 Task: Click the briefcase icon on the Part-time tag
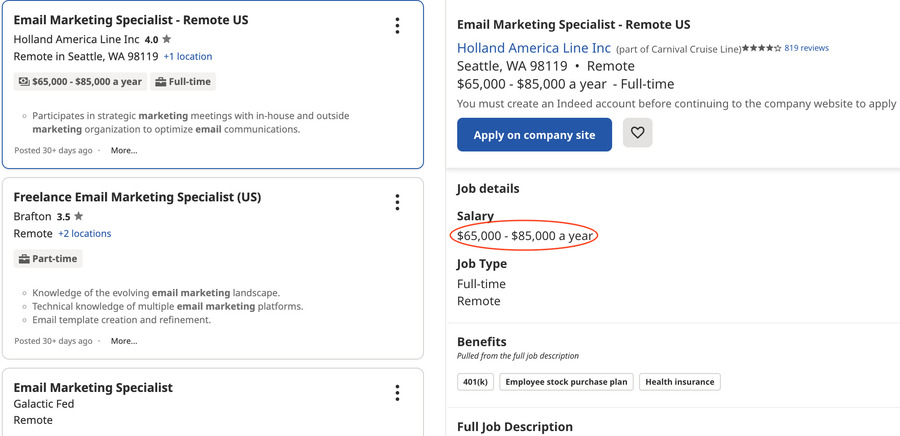(x=24, y=259)
